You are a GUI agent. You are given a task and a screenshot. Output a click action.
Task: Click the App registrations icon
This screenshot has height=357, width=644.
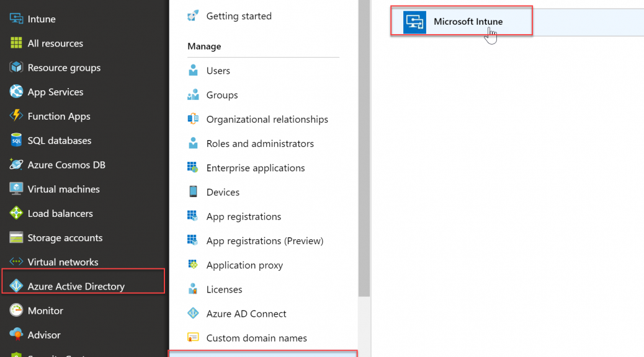(x=193, y=216)
